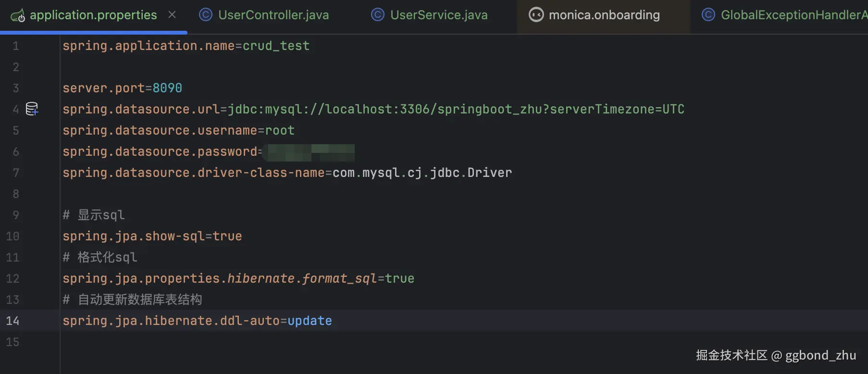The height and width of the screenshot is (374, 868).
Task: Switch to the UserController.java tab
Action: [264, 15]
